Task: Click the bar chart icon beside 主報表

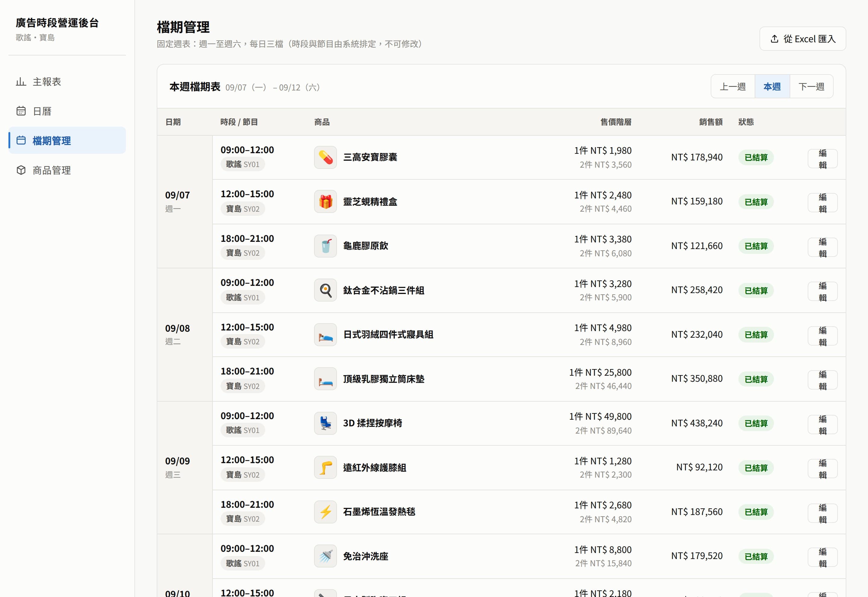Action: (x=21, y=81)
